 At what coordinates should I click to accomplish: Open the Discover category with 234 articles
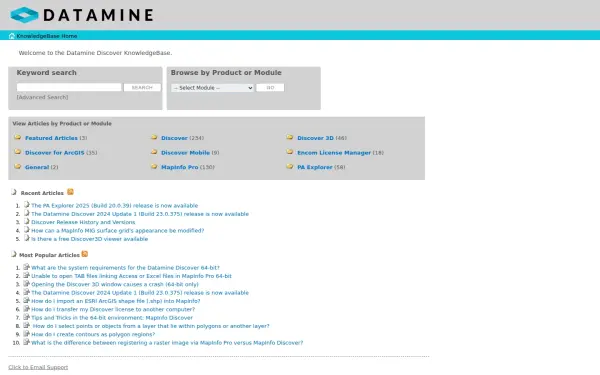[x=174, y=138]
